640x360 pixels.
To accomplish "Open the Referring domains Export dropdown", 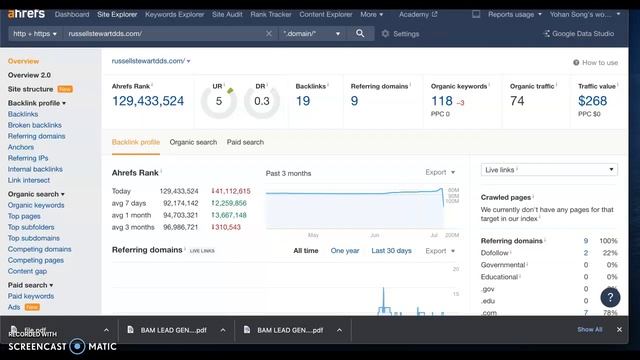I will (440, 251).
